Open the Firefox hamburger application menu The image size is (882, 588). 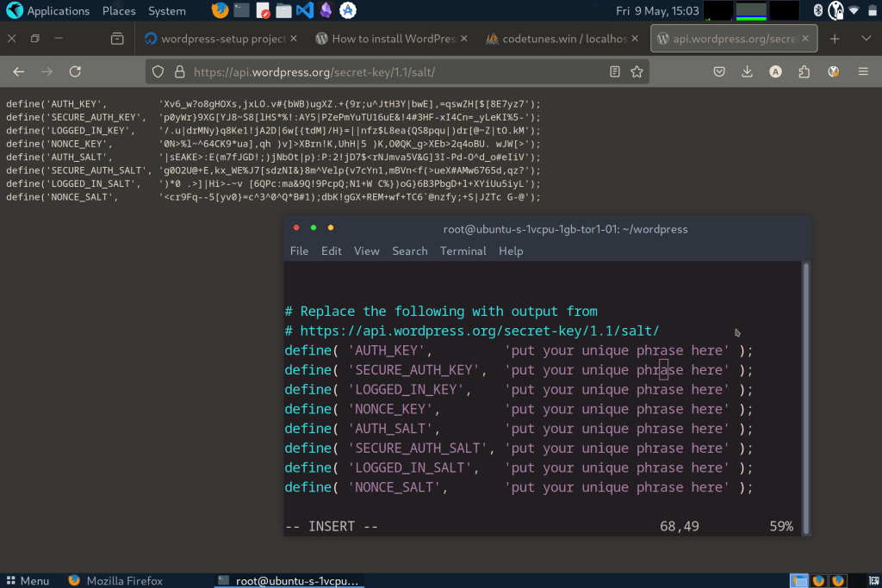[x=863, y=71]
